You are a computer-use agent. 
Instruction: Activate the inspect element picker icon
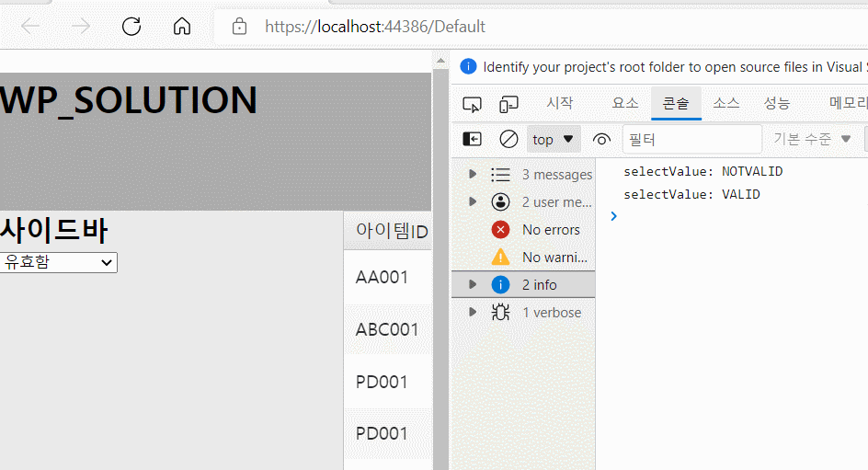click(473, 104)
